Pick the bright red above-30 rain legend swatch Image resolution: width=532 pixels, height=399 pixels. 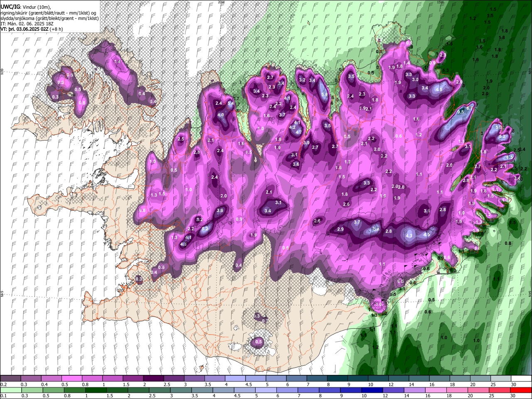[520, 390]
